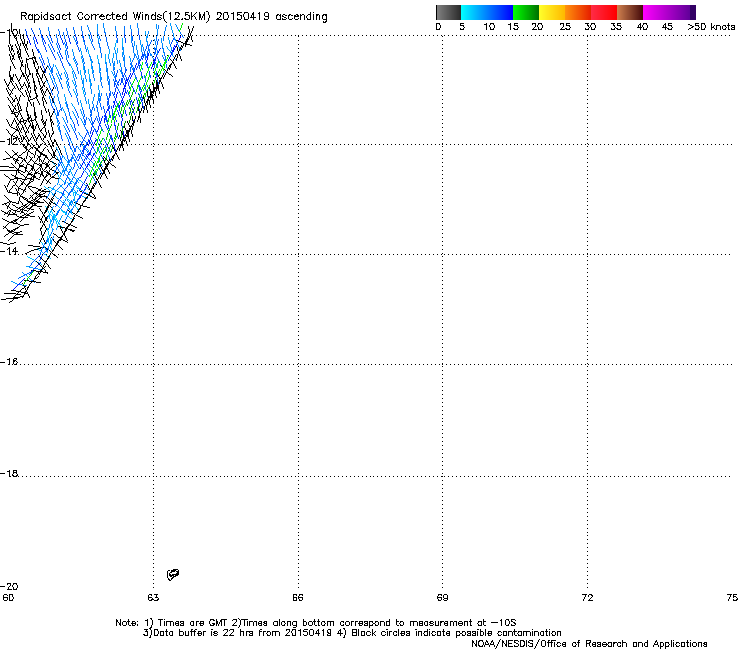
Task: Click the '40' legend scale label
Action: click(x=642, y=27)
